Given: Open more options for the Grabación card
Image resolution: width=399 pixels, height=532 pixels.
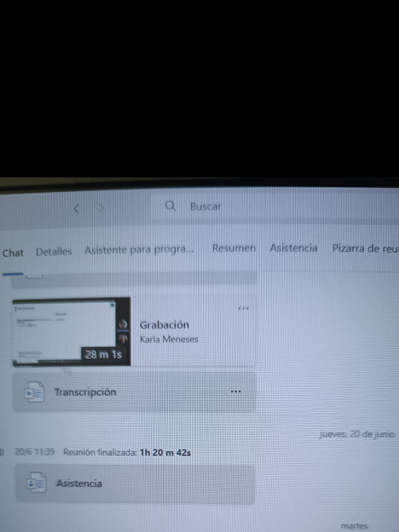Looking at the screenshot, I should pos(243,308).
